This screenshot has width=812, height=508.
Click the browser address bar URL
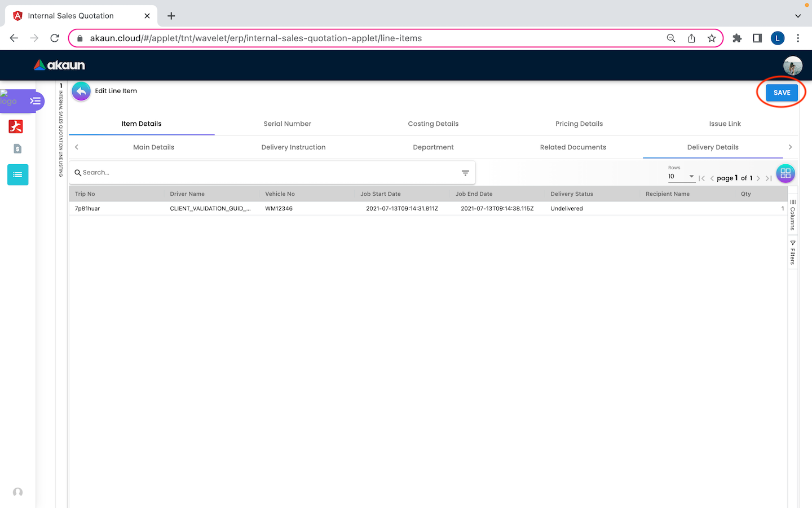(256, 38)
